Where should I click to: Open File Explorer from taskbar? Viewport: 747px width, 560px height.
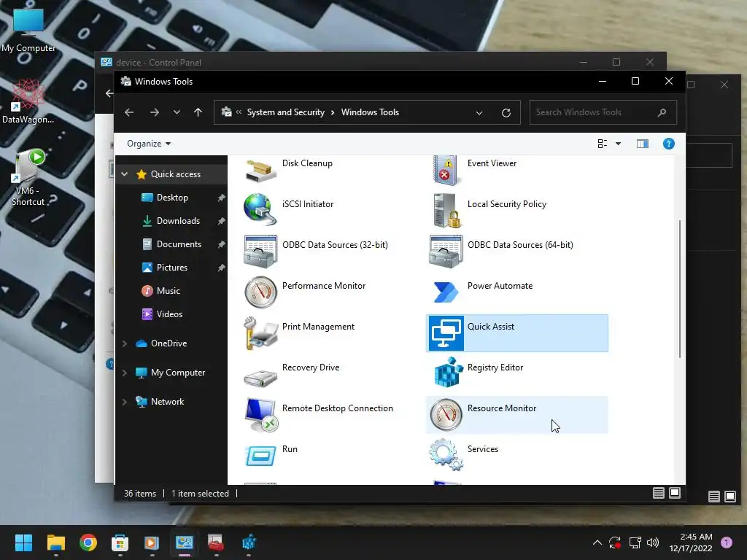click(55, 542)
